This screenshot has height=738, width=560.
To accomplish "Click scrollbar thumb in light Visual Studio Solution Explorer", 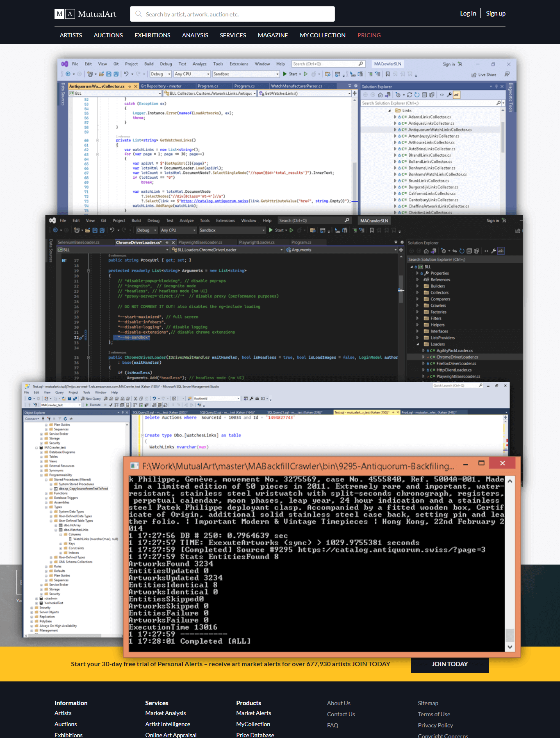I will [x=503, y=137].
